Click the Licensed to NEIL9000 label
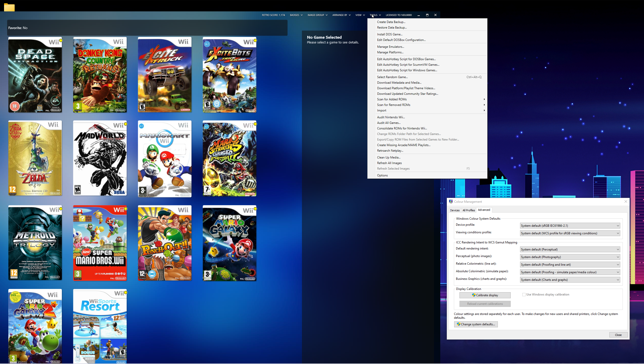644x364 pixels. 399,15
